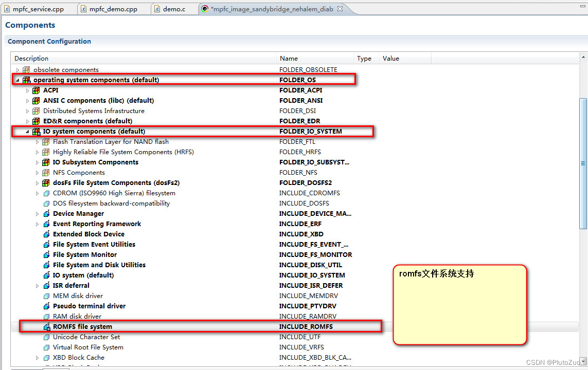This screenshot has width=588, height=370.
Task: Expand the ACPI components tree node
Action: tap(27, 90)
